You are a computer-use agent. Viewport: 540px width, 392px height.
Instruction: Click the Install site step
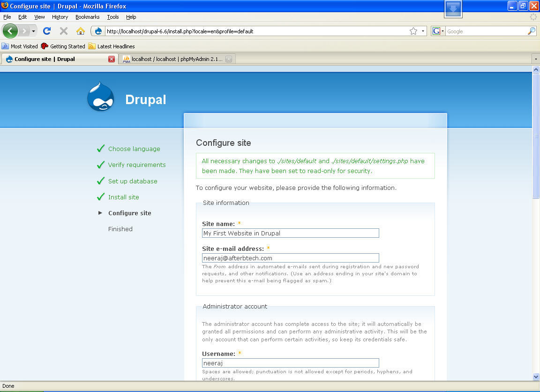[x=124, y=197]
